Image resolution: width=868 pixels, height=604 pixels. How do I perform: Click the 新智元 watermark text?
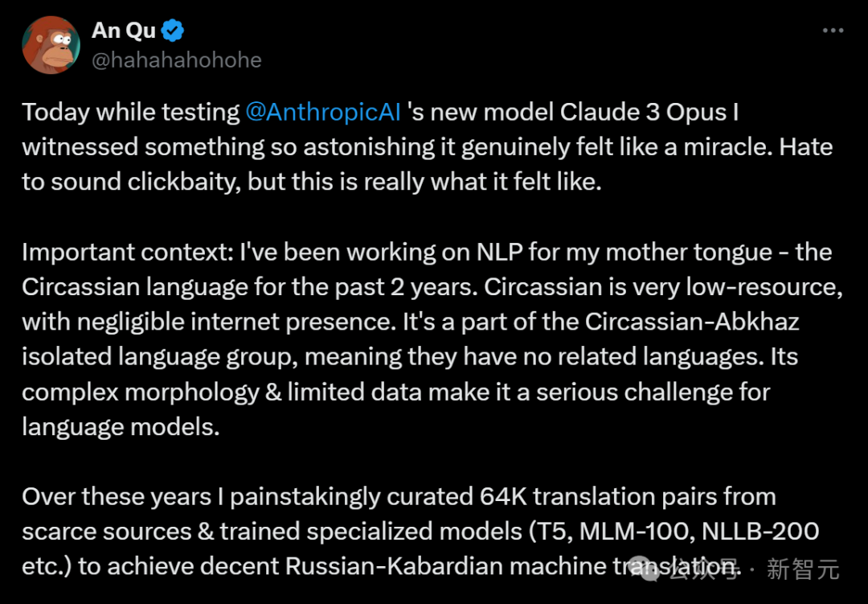(803, 569)
